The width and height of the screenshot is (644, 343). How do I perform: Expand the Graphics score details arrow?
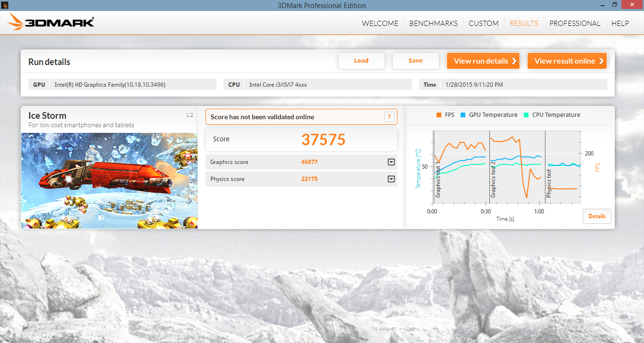pos(391,162)
